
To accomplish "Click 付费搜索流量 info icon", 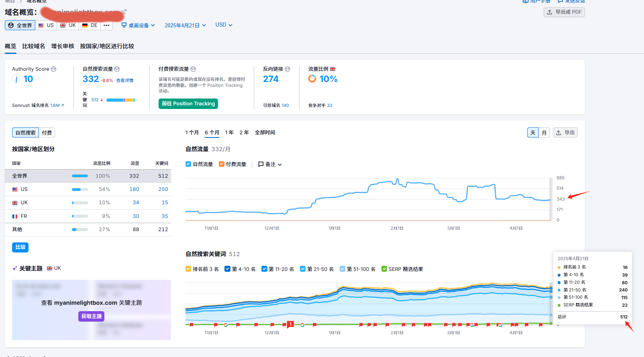I will coord(193,69).
